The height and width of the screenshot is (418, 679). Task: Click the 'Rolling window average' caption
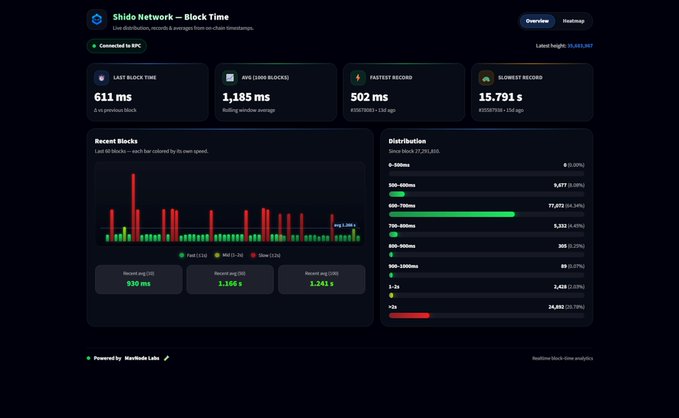pos(249,110)
